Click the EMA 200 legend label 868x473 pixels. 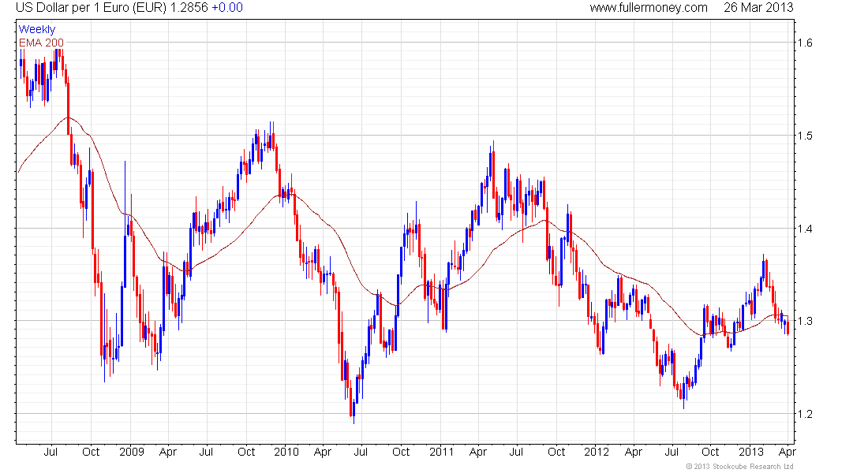pos(41,43)
